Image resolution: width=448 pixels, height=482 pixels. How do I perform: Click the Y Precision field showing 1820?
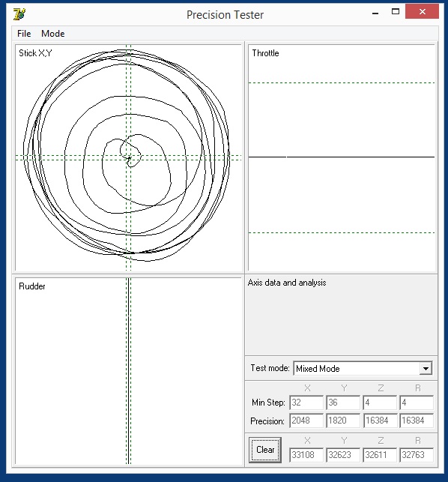(343, 421)
